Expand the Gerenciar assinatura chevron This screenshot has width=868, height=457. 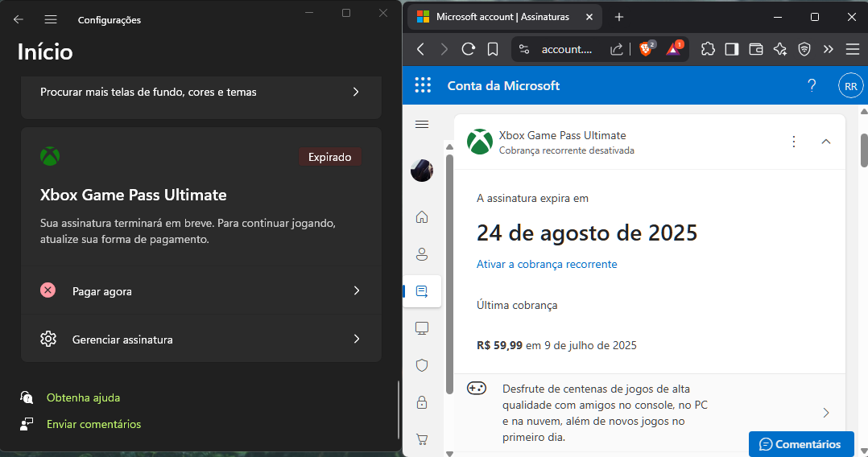357,339
